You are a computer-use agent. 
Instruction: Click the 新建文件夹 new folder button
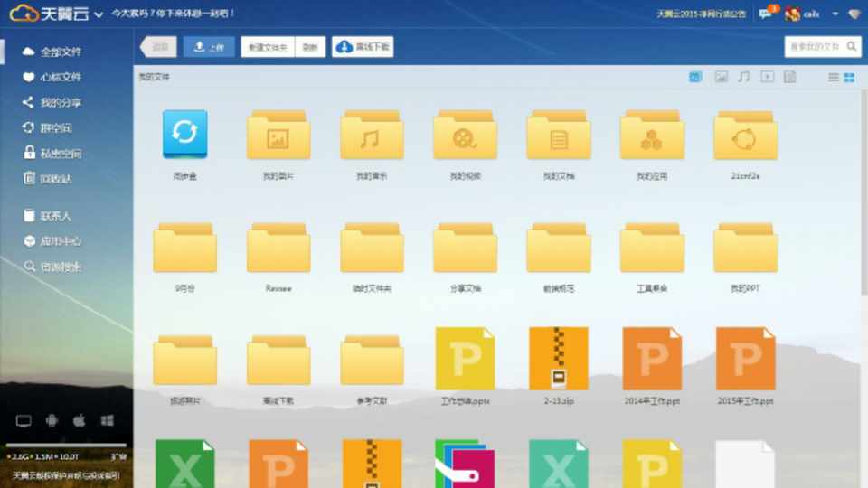click(x=267, y=47)
